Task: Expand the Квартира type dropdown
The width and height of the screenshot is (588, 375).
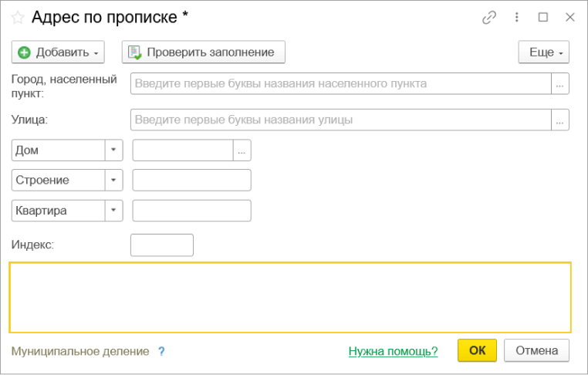Action: [x=114, y=210]
